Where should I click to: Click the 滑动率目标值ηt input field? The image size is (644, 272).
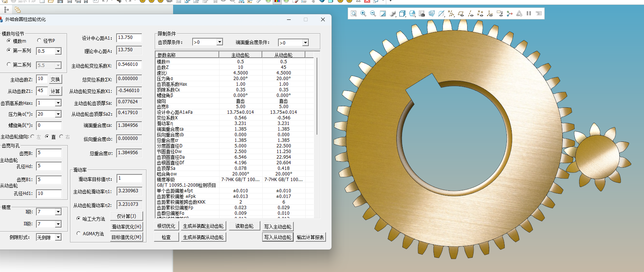(130, 178)
